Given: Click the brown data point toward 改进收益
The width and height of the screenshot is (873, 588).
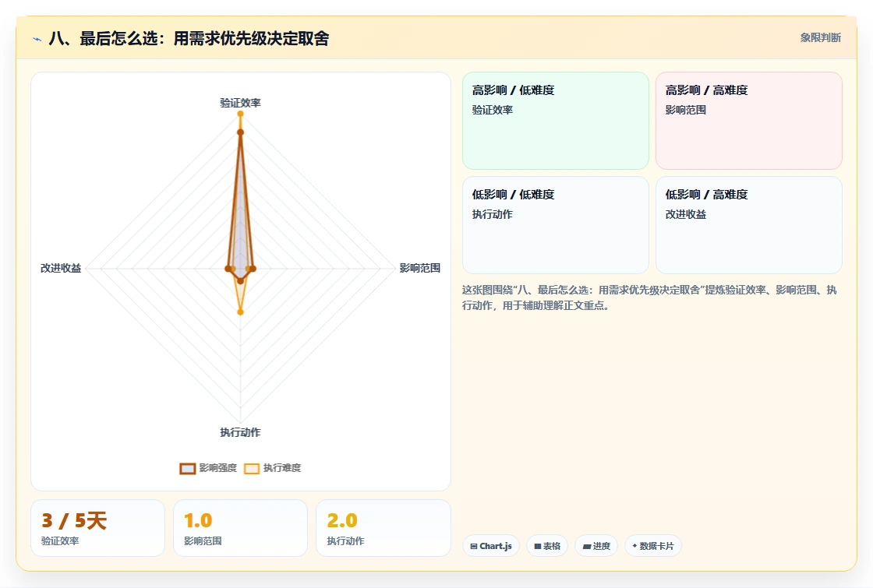Looking at the screenshot, I should coord(228,269).
